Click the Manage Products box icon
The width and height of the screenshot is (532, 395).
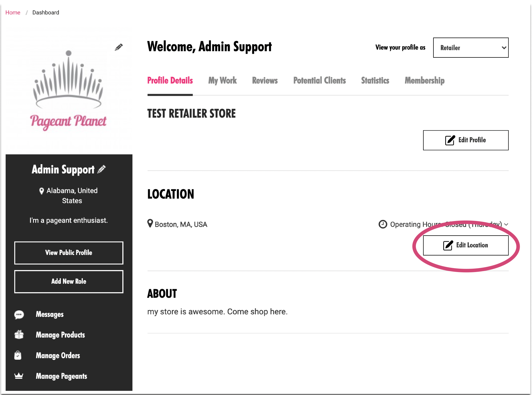pos(19,335)
